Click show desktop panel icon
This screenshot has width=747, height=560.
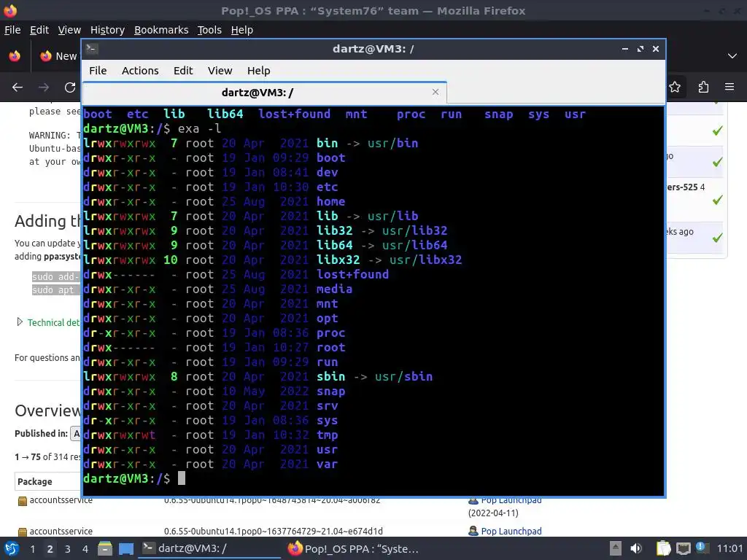point(125,548)
